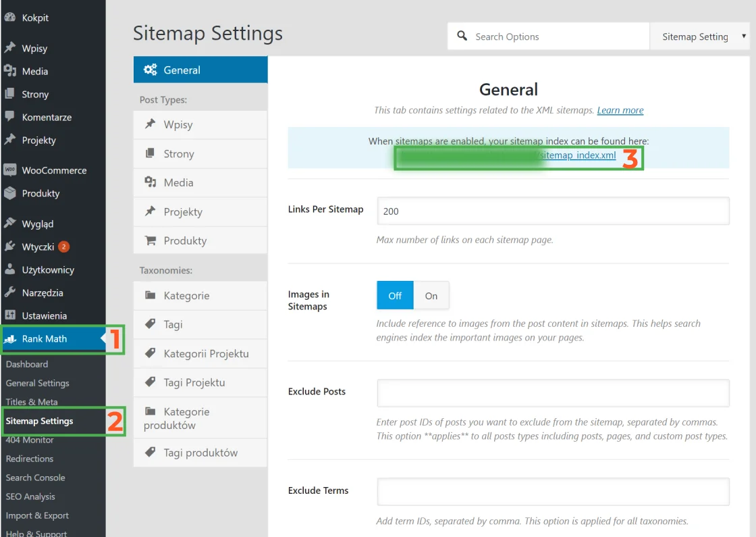Open Import & Export submenu
The image size is (756, 537).
click(37, 515)
